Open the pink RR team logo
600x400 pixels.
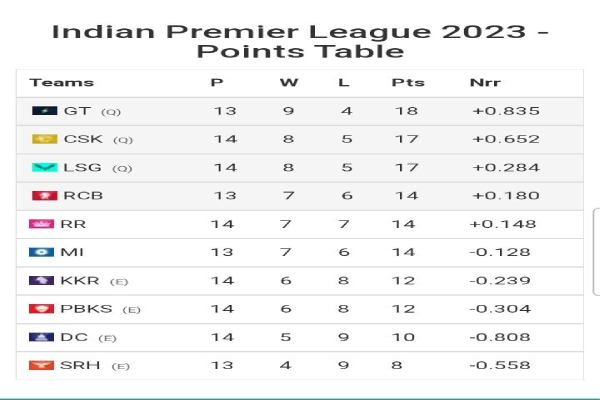(41, 224)
